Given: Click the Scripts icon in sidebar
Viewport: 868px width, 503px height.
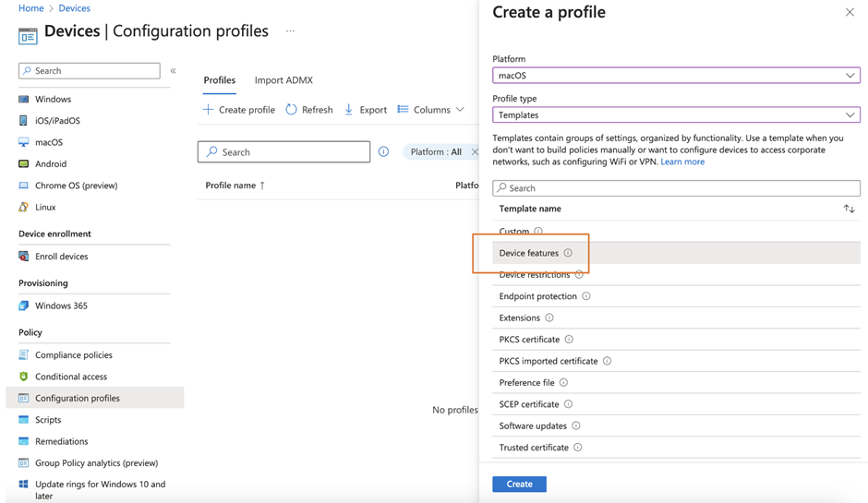Looking at the screenshot, I should (x=23, y=419).
